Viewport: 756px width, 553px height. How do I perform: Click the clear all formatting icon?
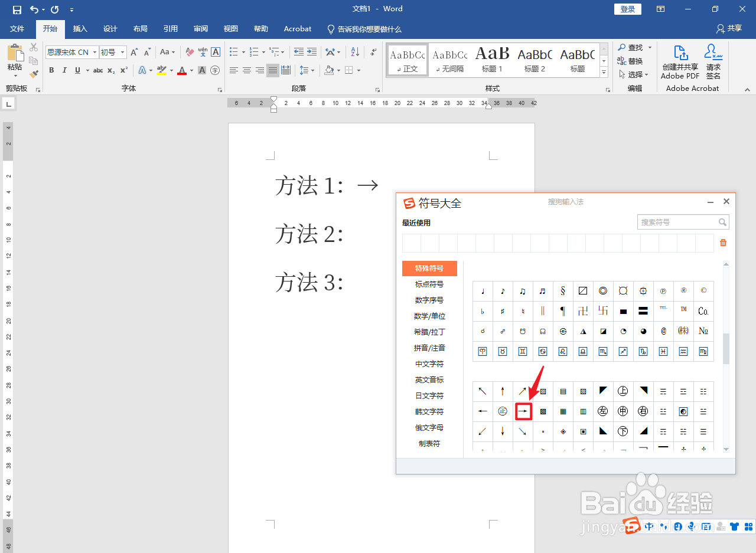pyautogui.click(x=190, y=52)
